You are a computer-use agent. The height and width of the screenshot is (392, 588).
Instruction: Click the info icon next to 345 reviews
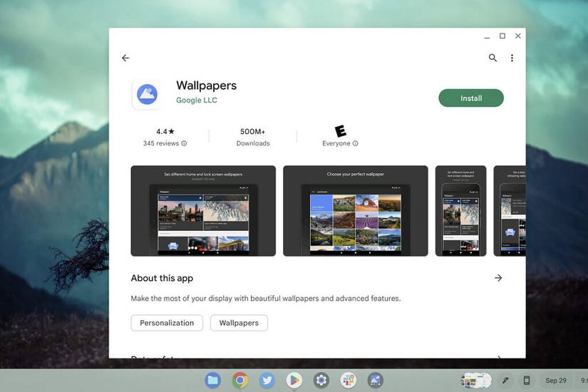(x=184, y=143)
